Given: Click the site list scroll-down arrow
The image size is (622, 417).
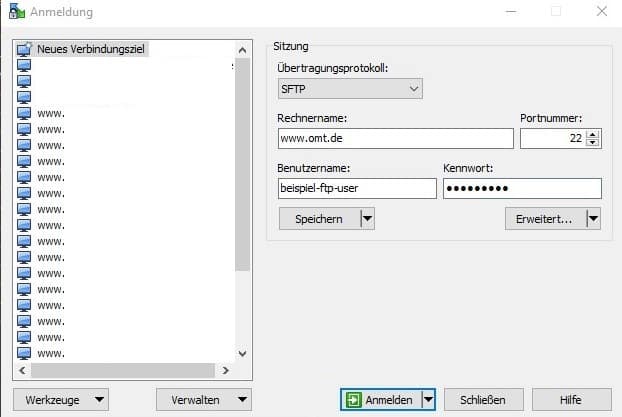Looking at the screenshot, I should pos(242,353).
